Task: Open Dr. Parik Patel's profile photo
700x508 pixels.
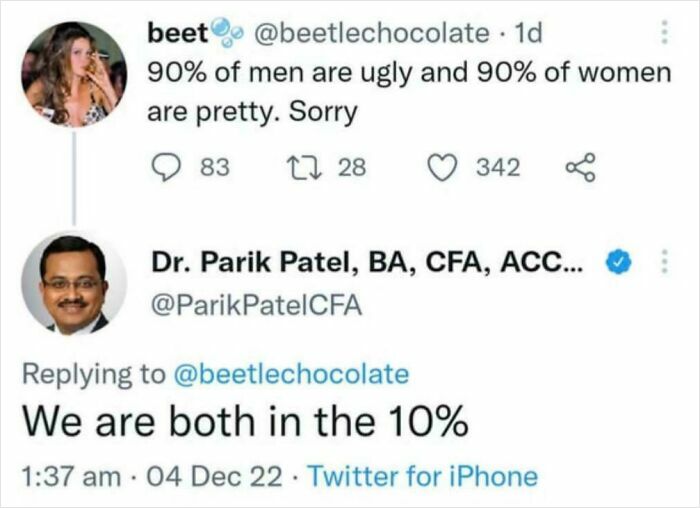Action: point(74,283)
